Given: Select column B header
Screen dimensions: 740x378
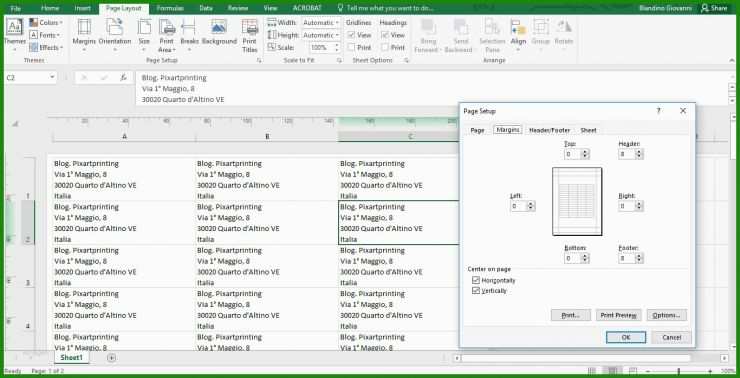Looking at the screenshot, I should 267,136.
